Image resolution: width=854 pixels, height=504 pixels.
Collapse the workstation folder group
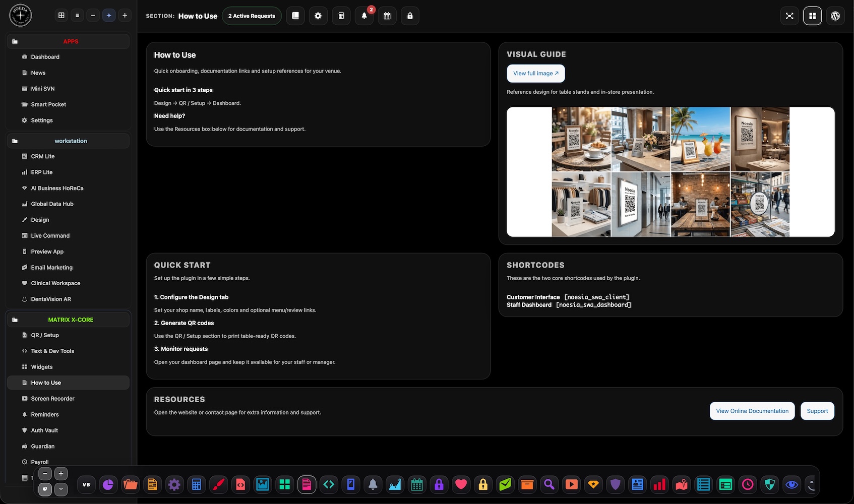tap(68, 141)
